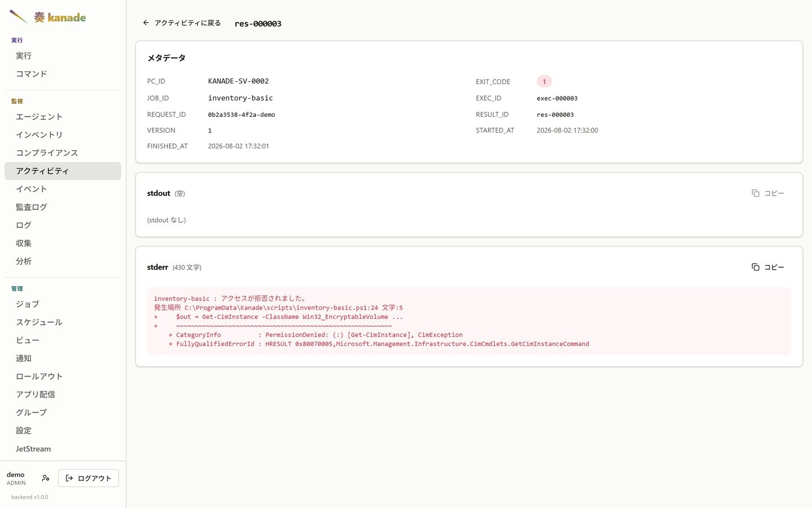The image size is (812, 508).
Task: Open 分析 in the sidebar
Action: click(x=63, y=261)
